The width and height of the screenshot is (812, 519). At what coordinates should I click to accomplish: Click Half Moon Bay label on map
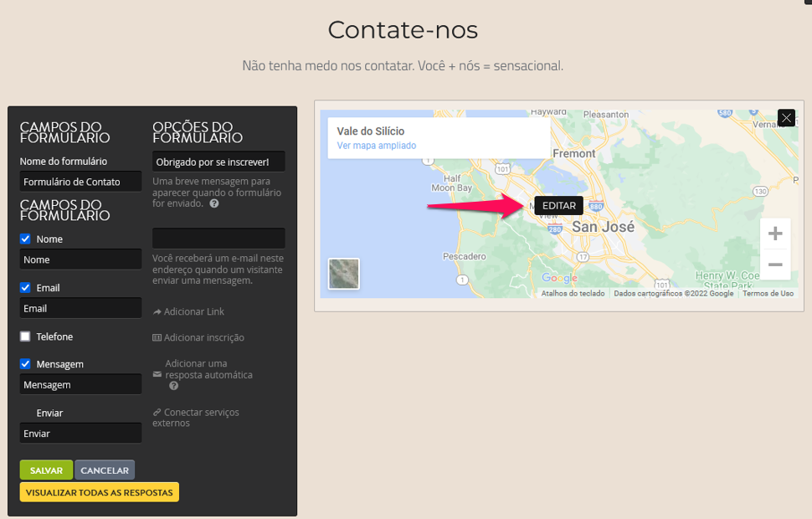point(451,182)
